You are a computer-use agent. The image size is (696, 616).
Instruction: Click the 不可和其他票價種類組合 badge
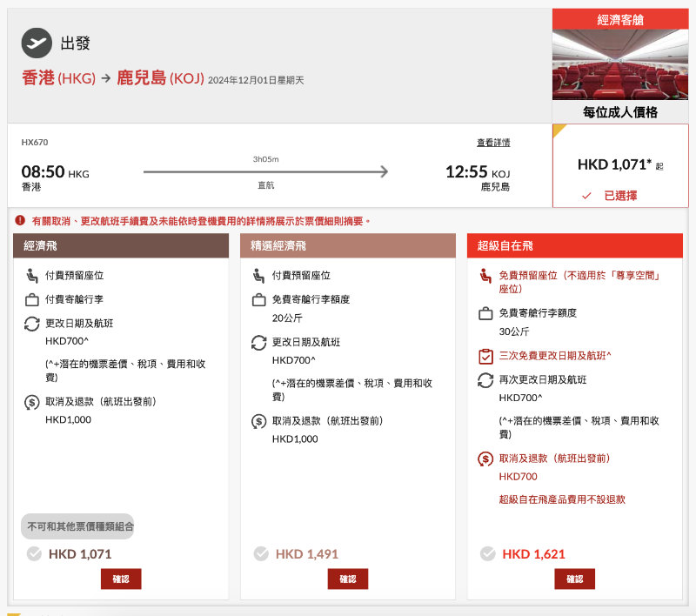pos(77,526)
